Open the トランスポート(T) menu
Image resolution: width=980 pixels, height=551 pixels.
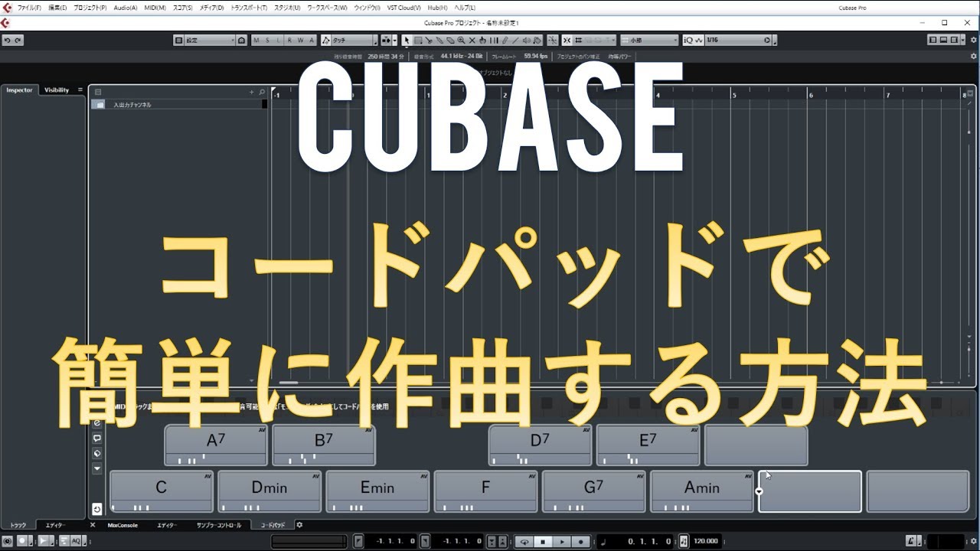point(249,8)
